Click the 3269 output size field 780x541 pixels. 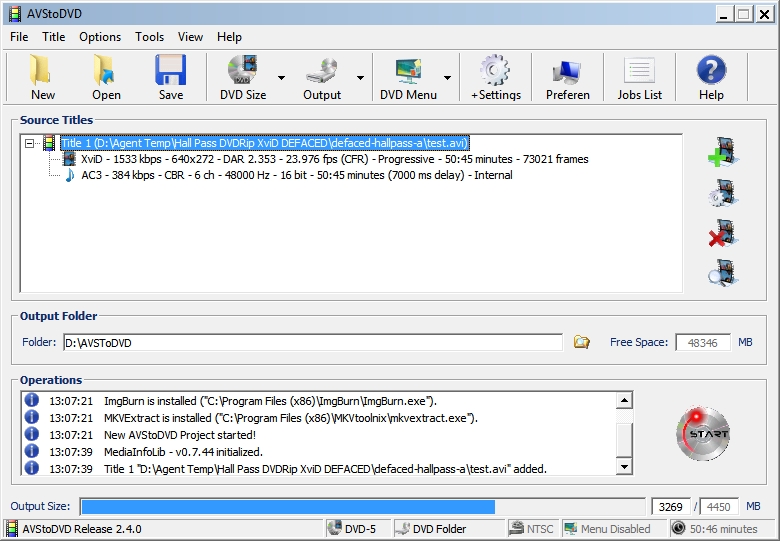pos(671,507)
